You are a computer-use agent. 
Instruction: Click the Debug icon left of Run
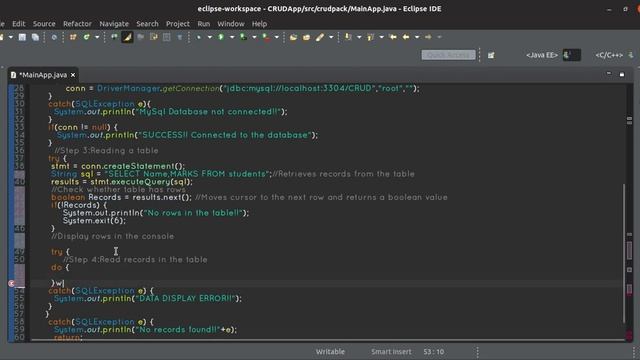199,37
